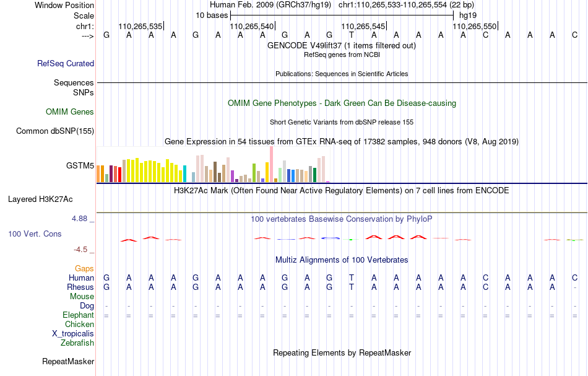This screenshot has width=588, height=376.
Task: Open the GENCODE V49lift37 track title
Action: 342,46
